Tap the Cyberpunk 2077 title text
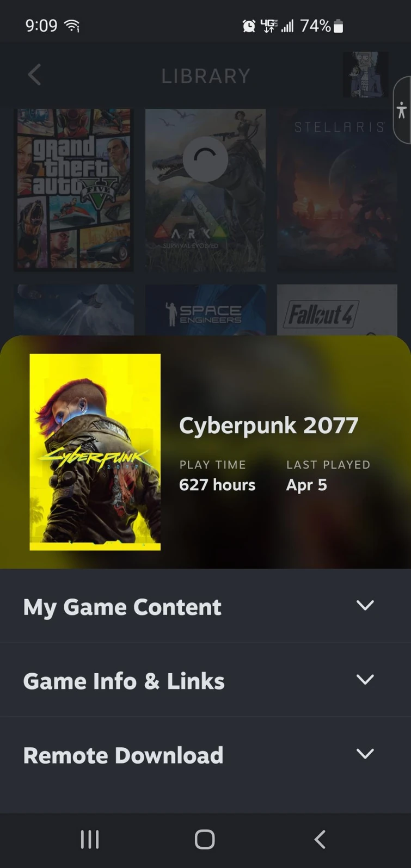 [x=269, y=426]
